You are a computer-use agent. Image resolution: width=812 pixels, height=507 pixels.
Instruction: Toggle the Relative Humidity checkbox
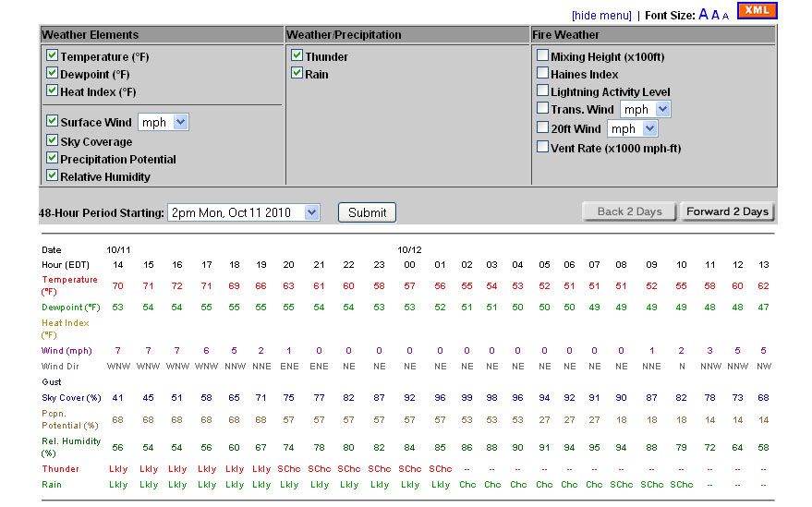pos(53,176)
